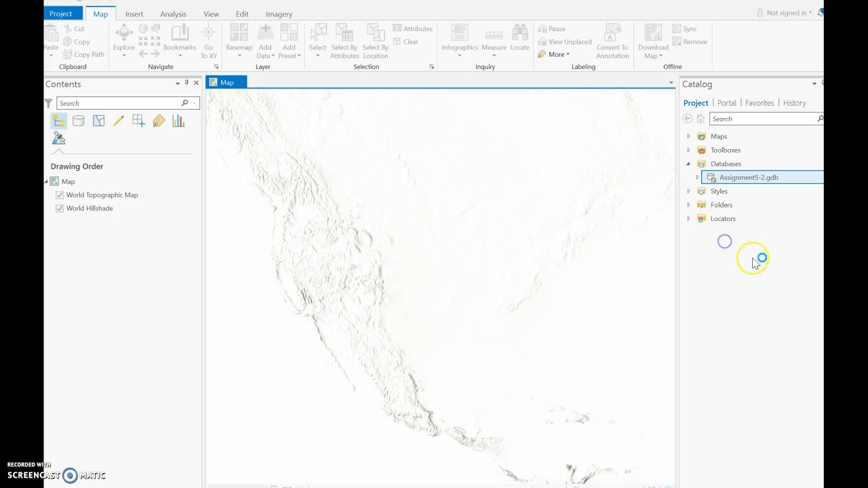Open Select By Attributes
The image size is (868, 488).
[x=344, y=41]
